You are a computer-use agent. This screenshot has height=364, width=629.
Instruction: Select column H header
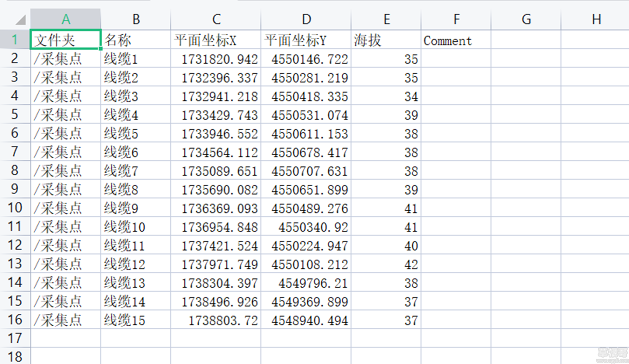point(595,19)
